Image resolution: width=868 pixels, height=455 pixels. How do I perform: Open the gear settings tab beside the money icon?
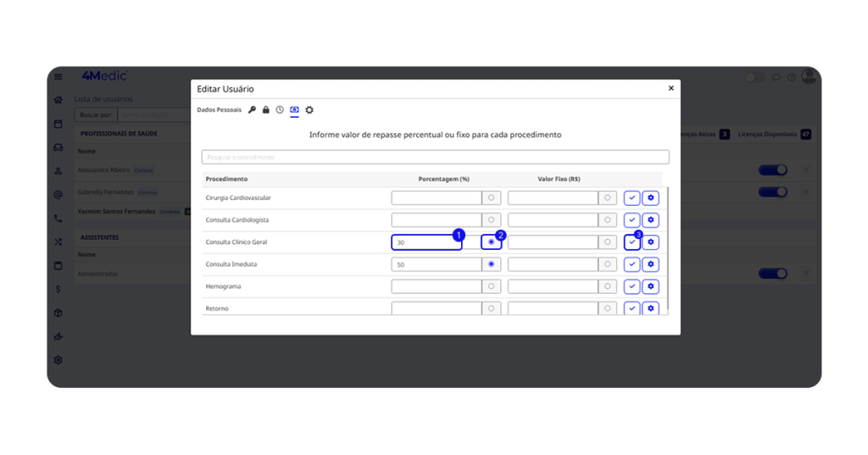pyautogui.click(x=309, y=110)
